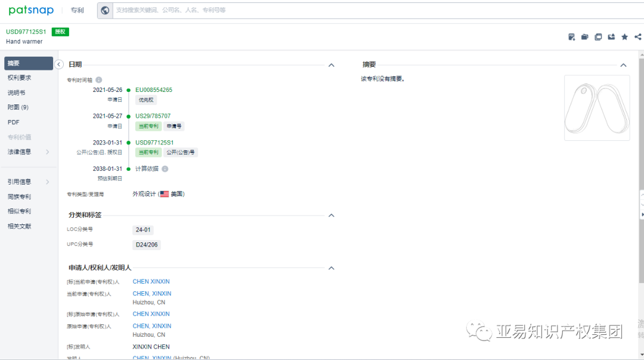Viewport: 644px width, 360px height.
Task: Open language globe in search bar
Action: pyautogui.click(x=105, y=10)
